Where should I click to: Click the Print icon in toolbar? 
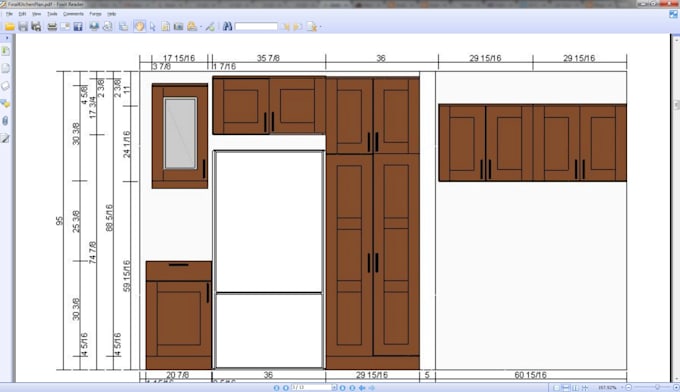(x=52, y=27)
